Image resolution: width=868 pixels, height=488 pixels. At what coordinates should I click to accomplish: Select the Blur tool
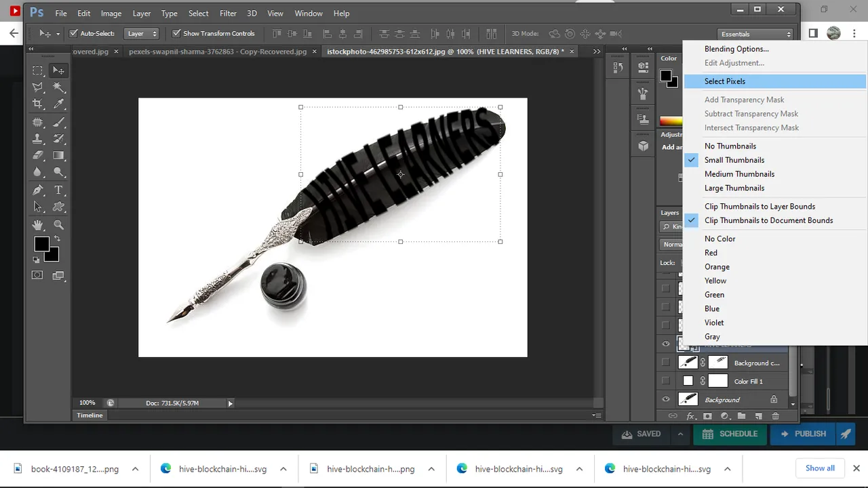(38, 172)
